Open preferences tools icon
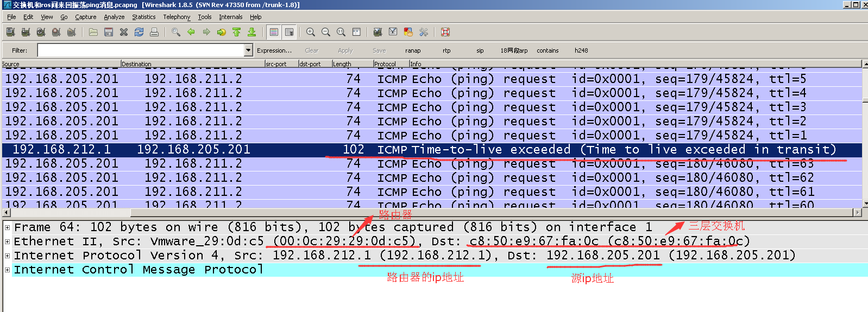The width and height of the screenshot is (868, 312). (424, 32)
